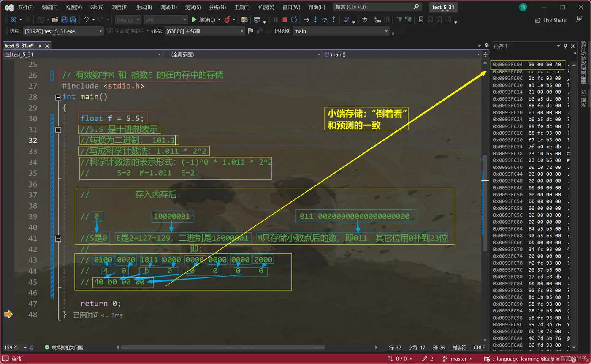The width and height of the screenshot is (591, 364).
Task: Click the 制表符 indentation indicator
Action: 459,348
